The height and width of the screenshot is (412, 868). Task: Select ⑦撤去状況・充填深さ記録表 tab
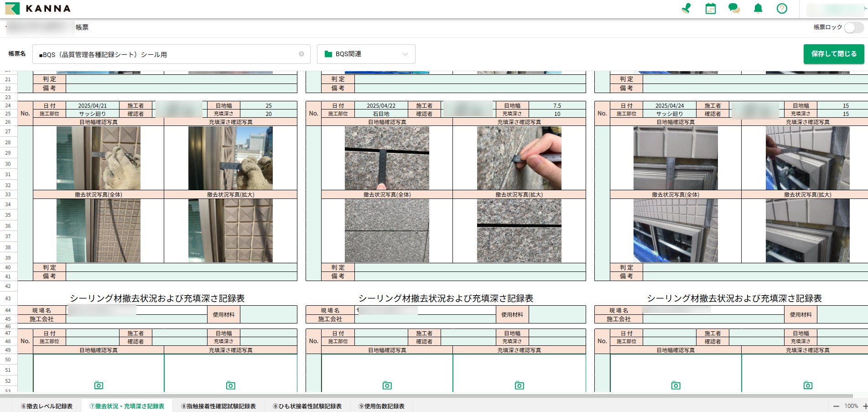click(127, 406)
